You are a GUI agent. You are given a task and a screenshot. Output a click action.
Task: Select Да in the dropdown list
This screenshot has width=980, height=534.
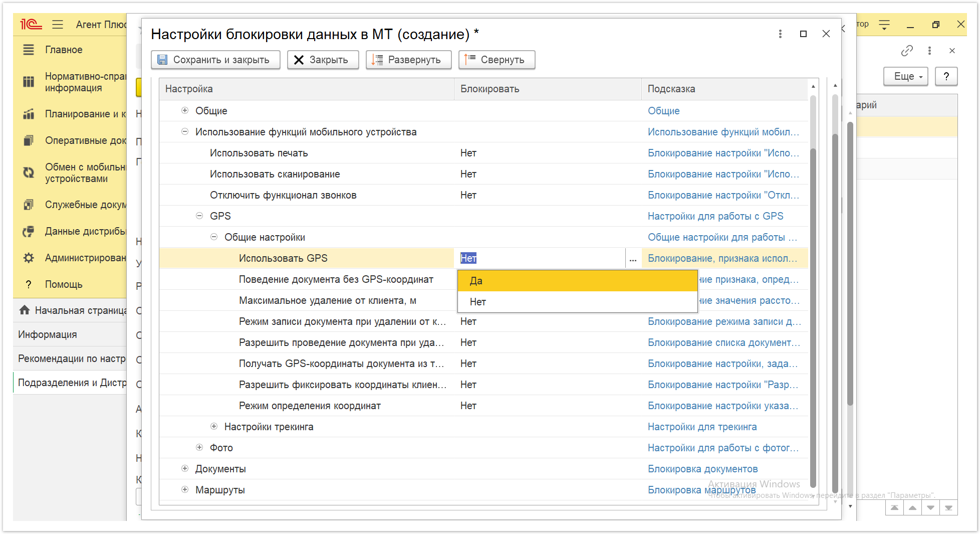tap(577, 281)
